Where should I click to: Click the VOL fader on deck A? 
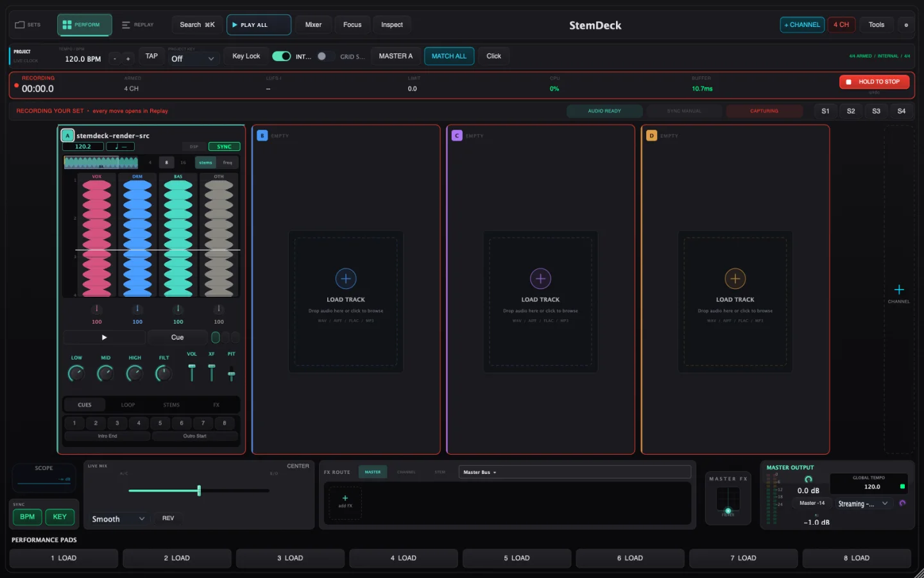(x=191, y=372)
